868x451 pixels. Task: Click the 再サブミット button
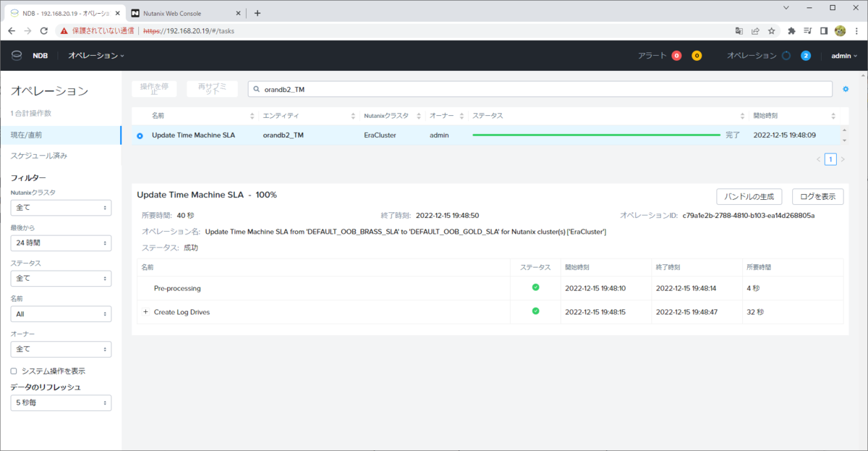(212, 88)
